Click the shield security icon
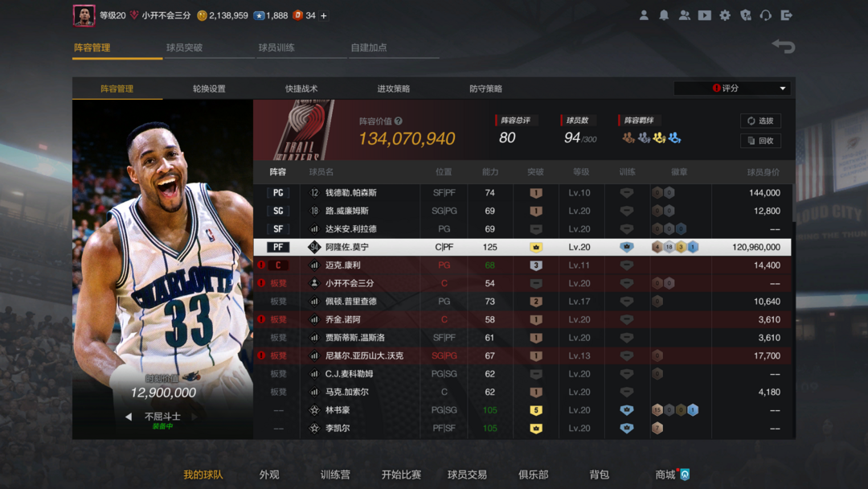Screen dimensions: 868x489 (x=746, y=15)
